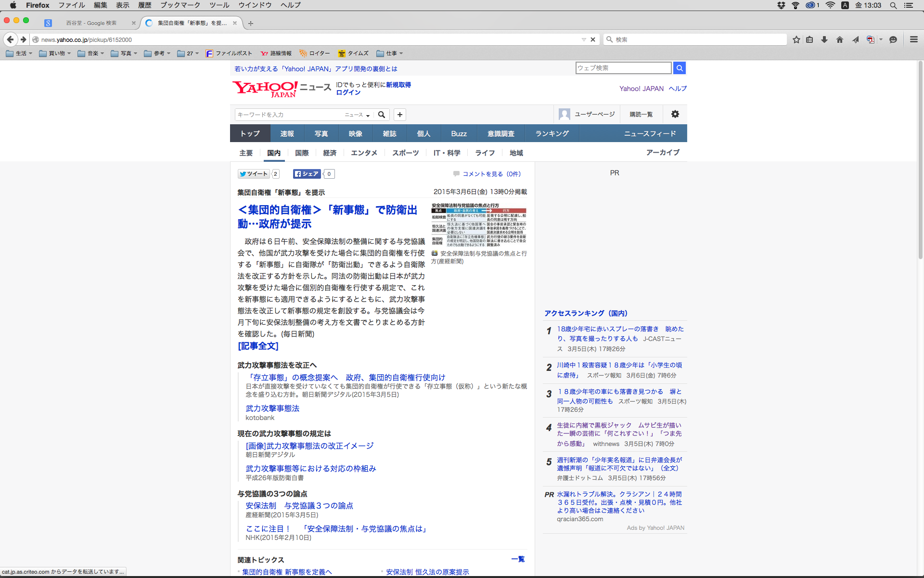Viewport: 924px width, 578px height.
Task: Open Firefox hamburger menu
Action: (913, 39)
